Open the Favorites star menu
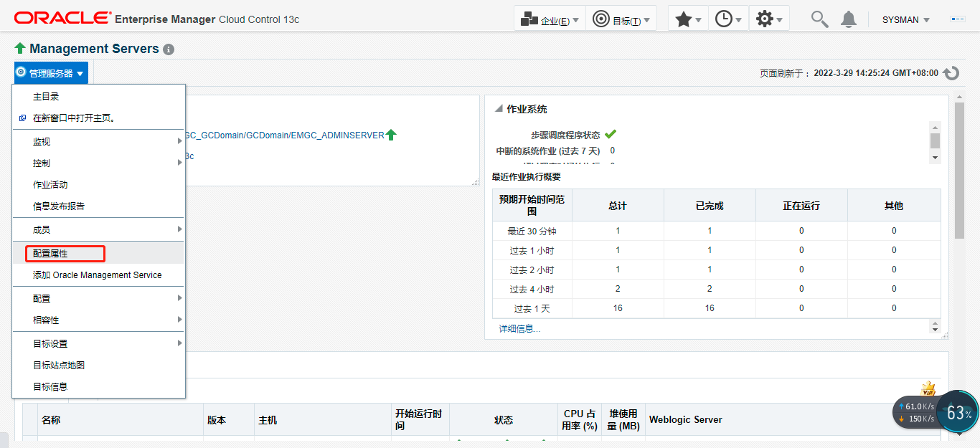 pyautogui.click(x=688, y=19)
